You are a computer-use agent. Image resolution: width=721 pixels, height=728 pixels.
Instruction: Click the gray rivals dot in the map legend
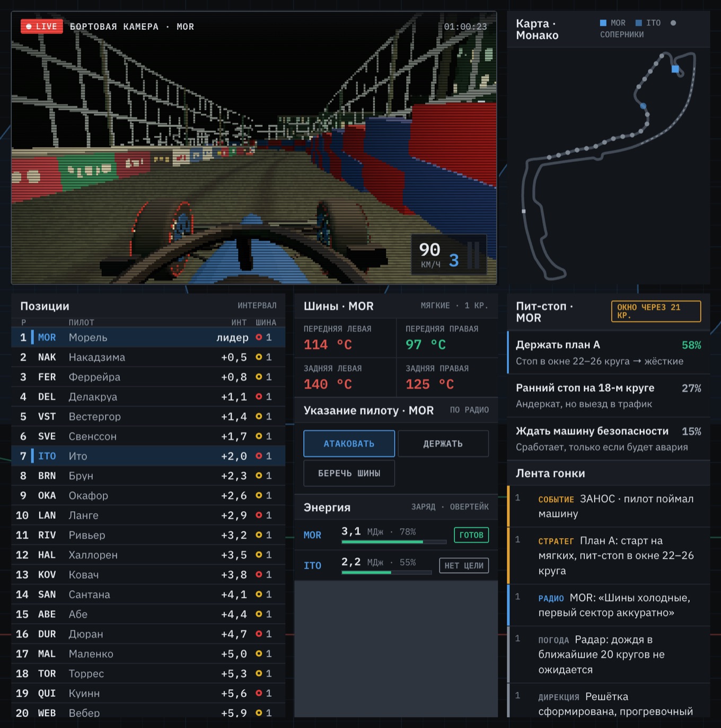click(673, 23)
